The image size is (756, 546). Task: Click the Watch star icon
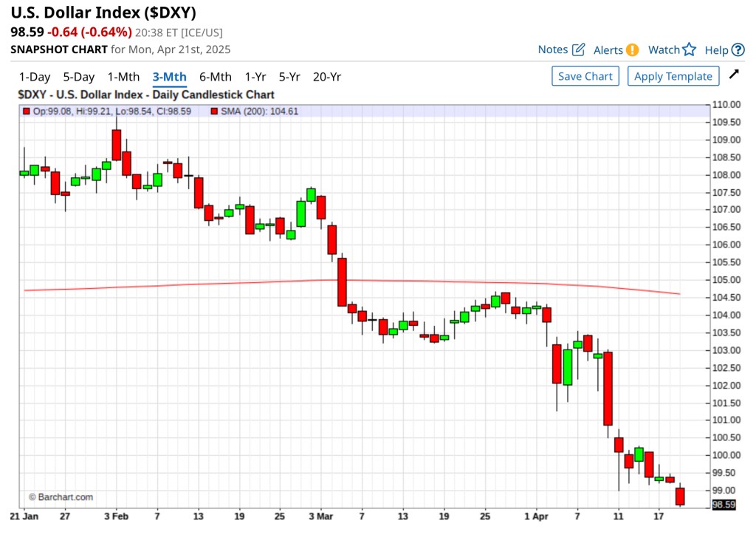tap(689, 50)
